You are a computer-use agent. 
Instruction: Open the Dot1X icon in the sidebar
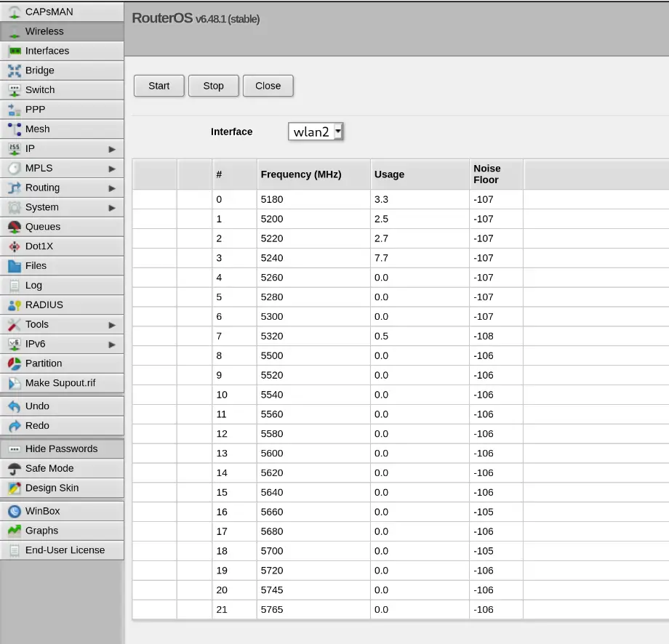15,246
